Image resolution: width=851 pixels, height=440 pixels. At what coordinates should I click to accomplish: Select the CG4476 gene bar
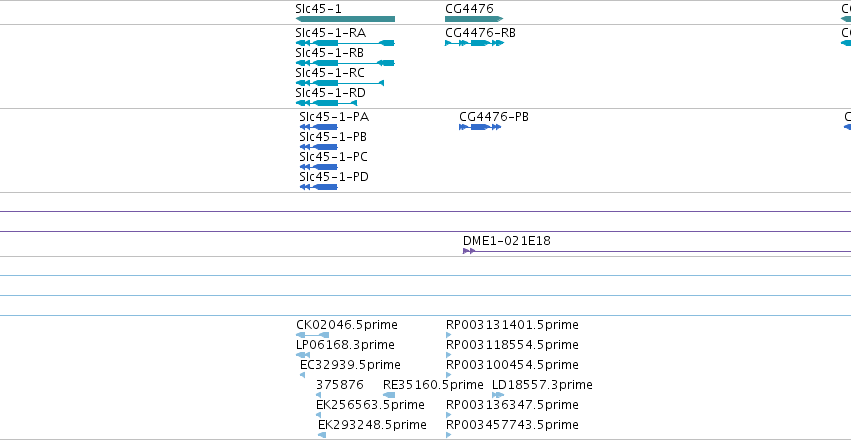(x=474, y=19)
